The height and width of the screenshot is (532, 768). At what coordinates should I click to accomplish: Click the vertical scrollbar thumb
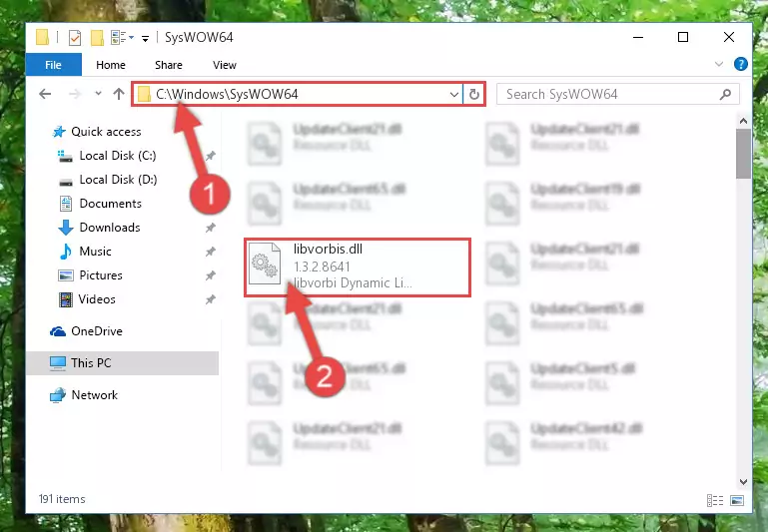click(743, 154)
